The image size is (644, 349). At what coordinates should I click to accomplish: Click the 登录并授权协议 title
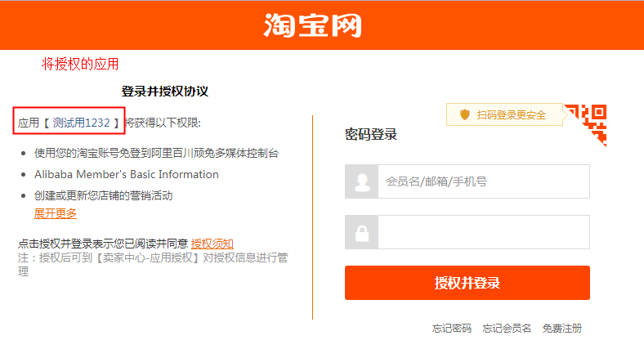click(x=165, y=92)
